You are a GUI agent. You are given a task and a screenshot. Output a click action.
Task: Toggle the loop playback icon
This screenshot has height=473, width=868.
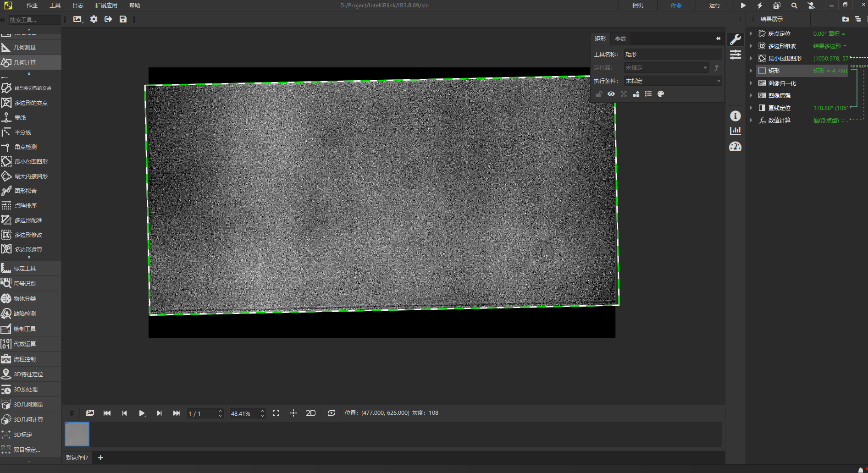click(x=331, y=413)
